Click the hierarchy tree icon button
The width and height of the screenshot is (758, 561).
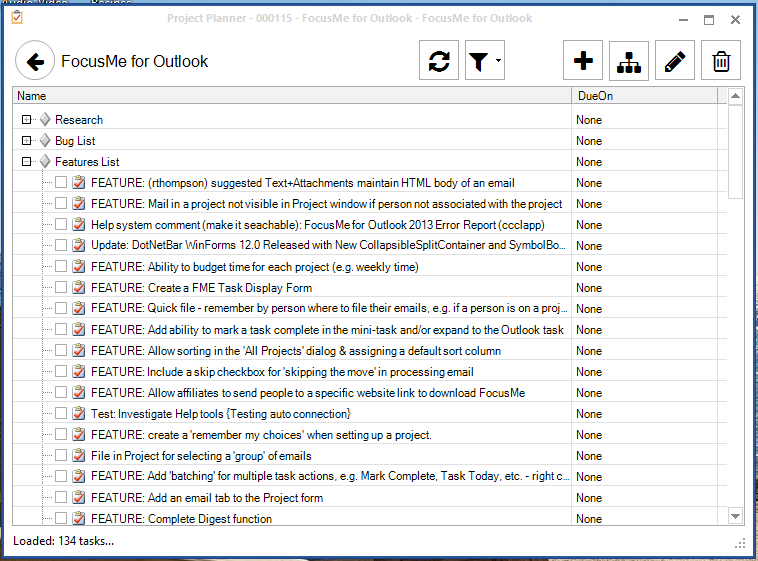point(628,60)
